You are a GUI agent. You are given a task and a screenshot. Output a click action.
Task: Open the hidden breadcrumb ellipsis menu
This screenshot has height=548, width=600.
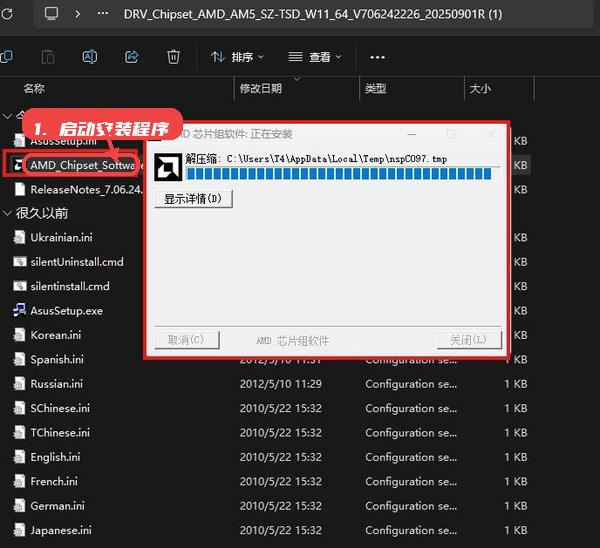point(103,13)
